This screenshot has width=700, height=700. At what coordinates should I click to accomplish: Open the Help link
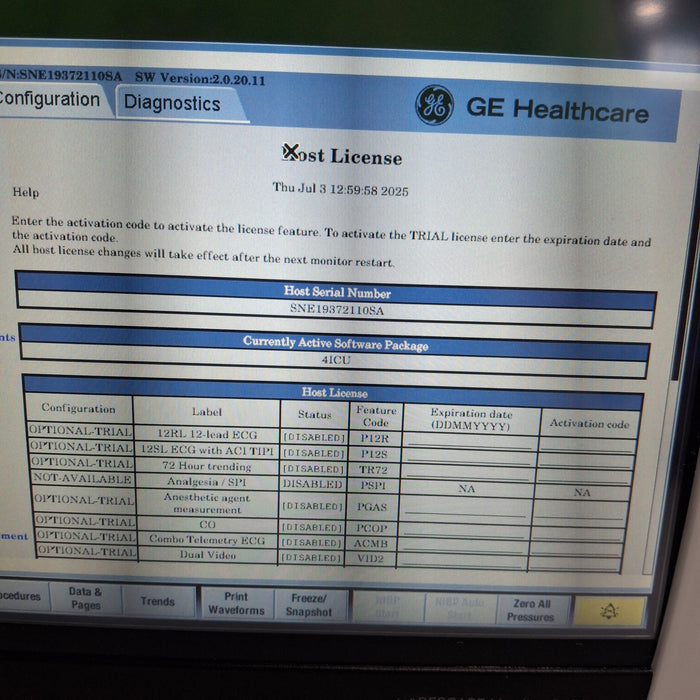tap(25, 192)
